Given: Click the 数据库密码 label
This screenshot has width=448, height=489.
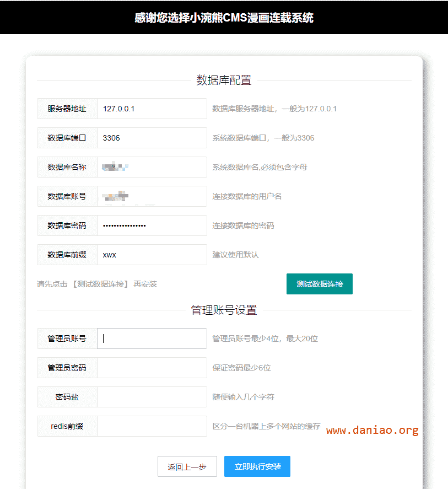Looking at the screenshot, I should [x=67, y=225].
